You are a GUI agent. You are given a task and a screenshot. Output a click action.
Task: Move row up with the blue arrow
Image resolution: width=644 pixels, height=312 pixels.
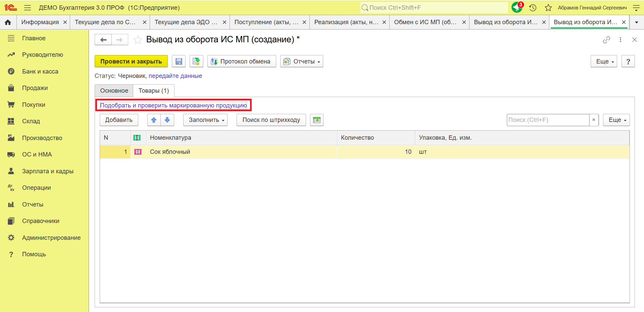pyautogui.click(x=154, y=120)
